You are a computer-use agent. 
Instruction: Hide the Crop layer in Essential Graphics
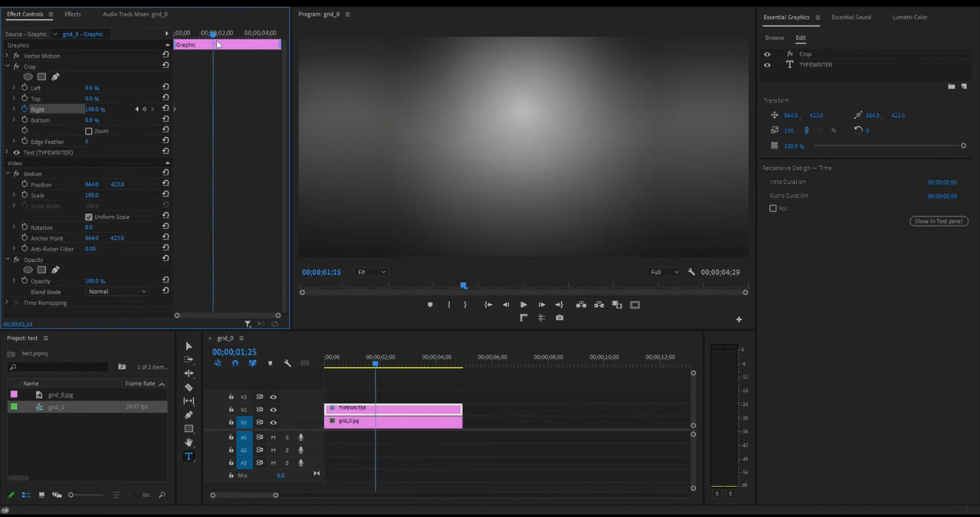(x=767, y=54)
